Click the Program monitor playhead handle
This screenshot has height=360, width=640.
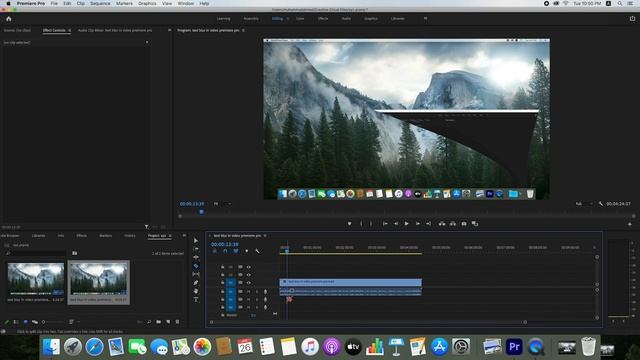[202, 212]
